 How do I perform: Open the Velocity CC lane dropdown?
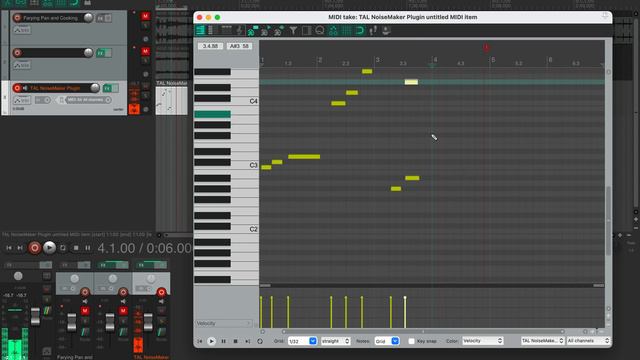(x=224, y=323)
